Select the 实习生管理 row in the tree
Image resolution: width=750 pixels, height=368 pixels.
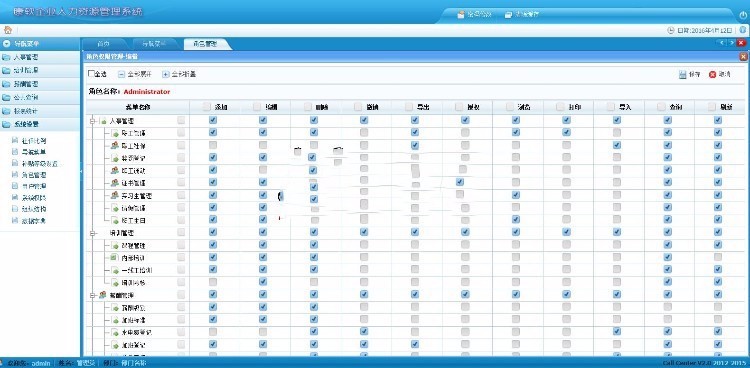tap(136, 195)
